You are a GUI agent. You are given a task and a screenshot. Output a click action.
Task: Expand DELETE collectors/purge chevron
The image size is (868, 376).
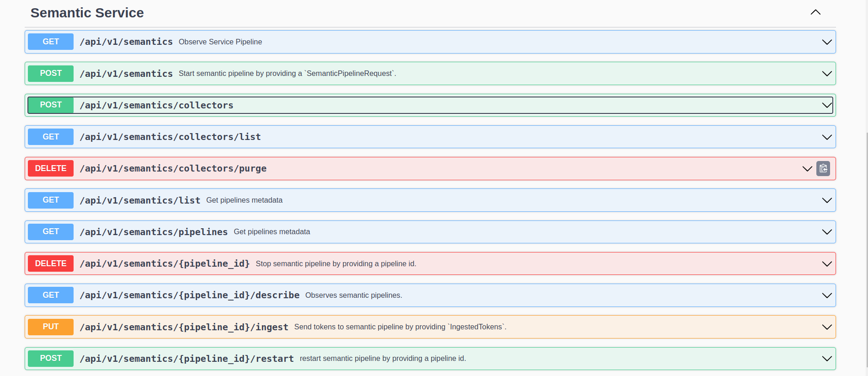tap(807, 169)
